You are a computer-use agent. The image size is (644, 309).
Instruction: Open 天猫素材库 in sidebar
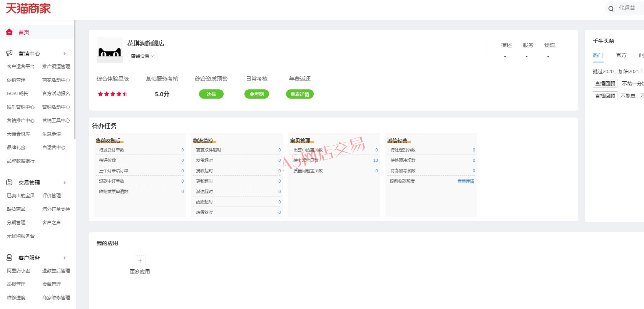(18, 134)
